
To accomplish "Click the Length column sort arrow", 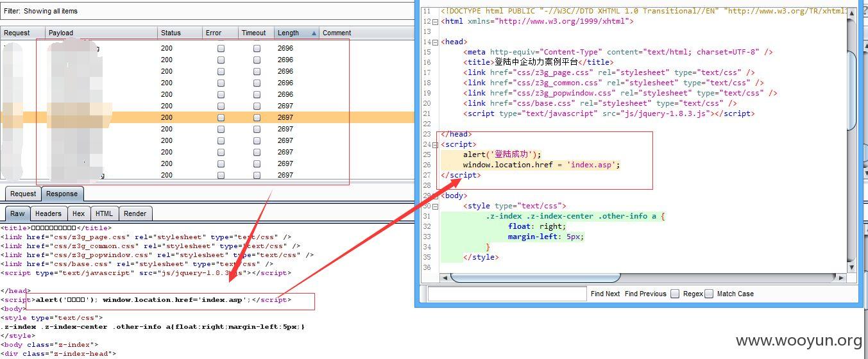I will pyautogui.click(x=314, y=33).
